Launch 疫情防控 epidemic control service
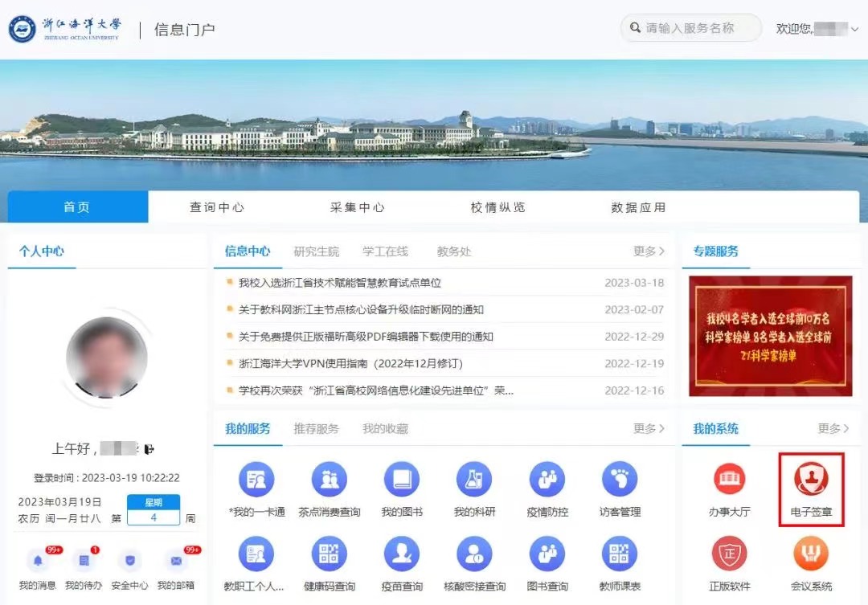 (547, 482)
